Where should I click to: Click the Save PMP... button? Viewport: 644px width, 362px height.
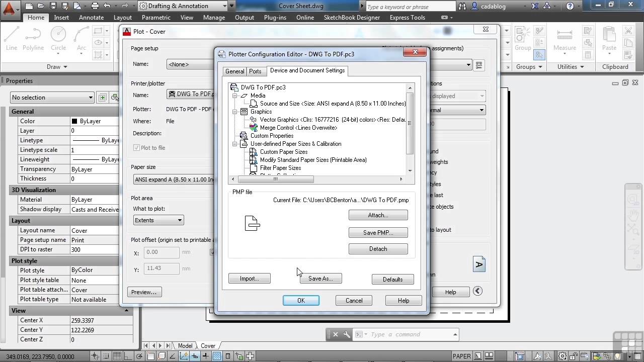coord(378,233)
